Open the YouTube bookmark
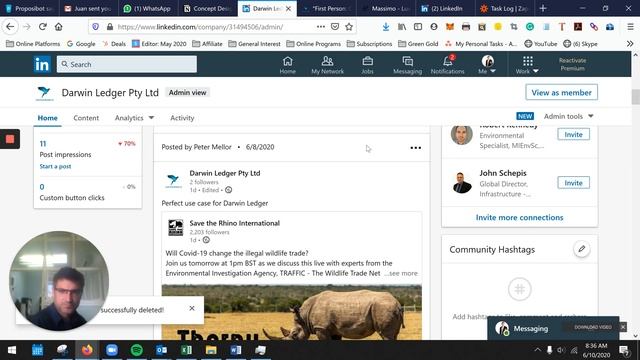640x360 pixels. (540, 44)
